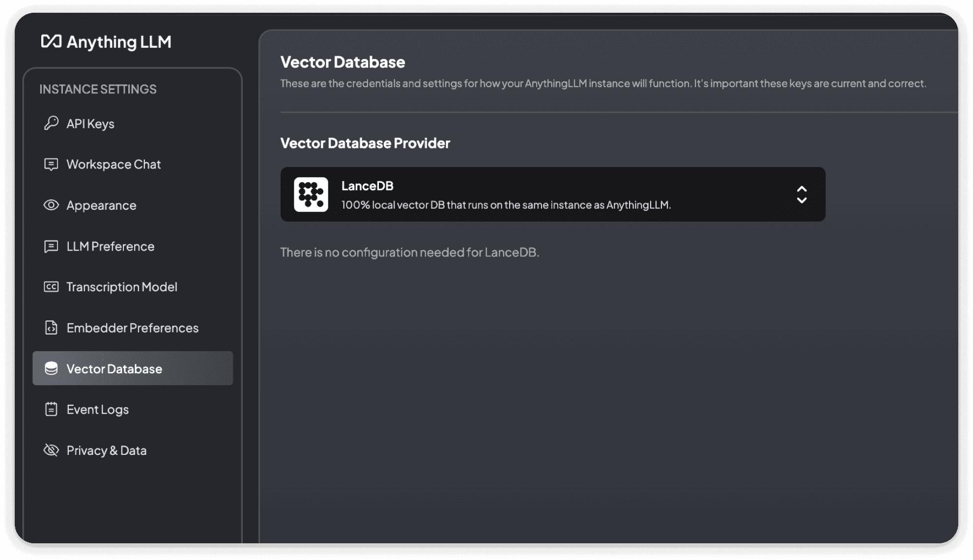Image resolution: width=973 pixels, height=560 pixels.
Task: Click the AnythingLLM logo icon
Action: (51, 41)
